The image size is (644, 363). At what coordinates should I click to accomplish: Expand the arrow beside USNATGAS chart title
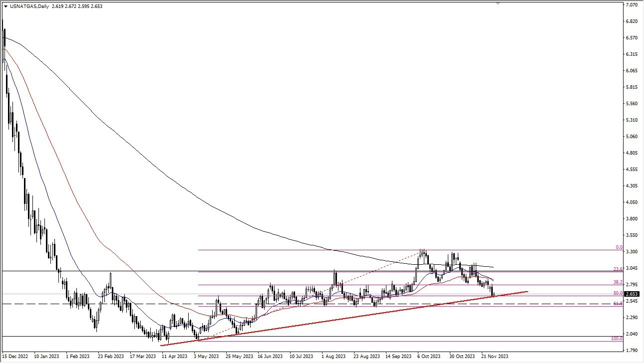(x=5, y=6)
